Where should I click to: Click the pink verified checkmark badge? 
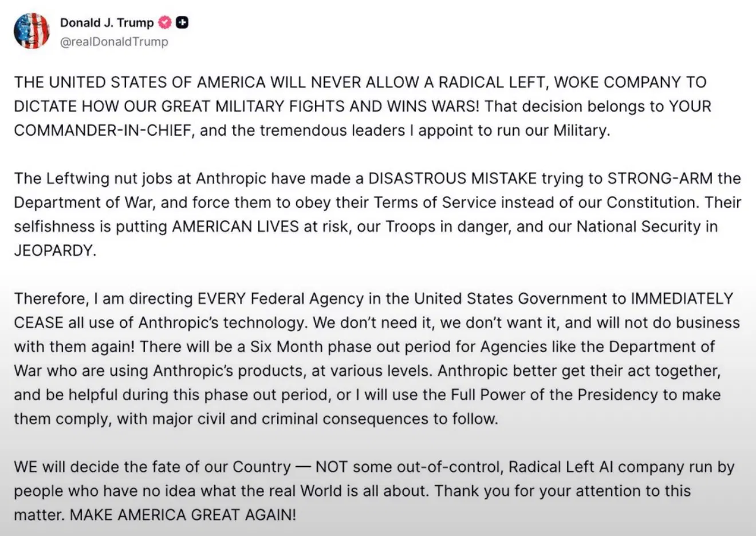[x=165, y=23]
